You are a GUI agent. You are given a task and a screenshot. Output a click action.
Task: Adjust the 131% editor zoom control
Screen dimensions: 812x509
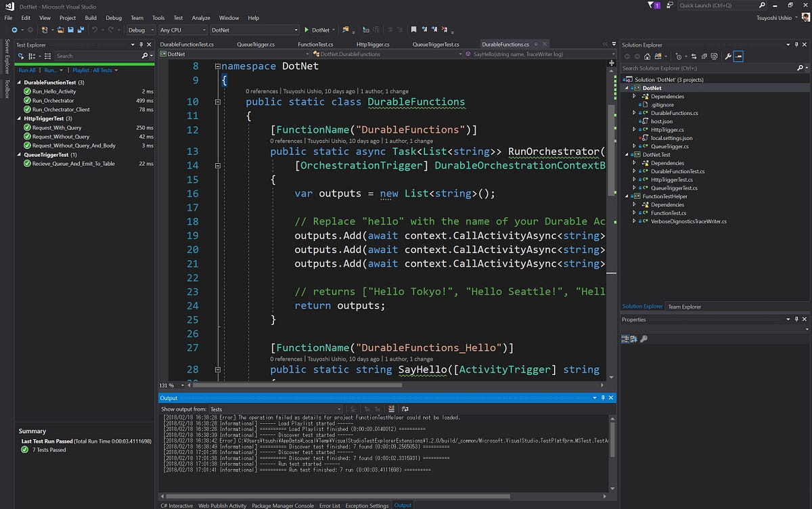(x=167, y=384)
